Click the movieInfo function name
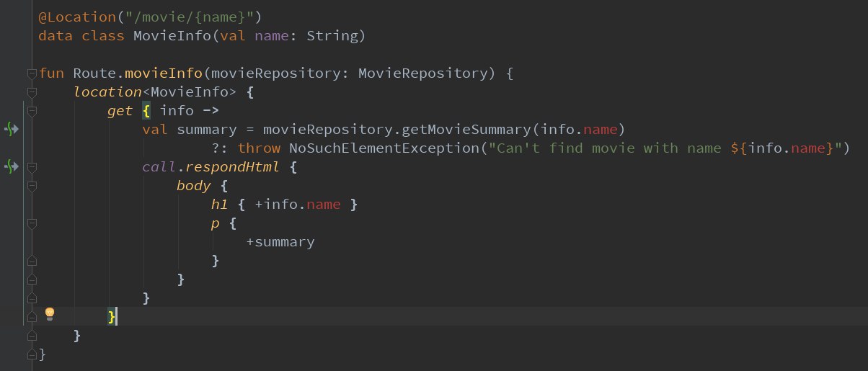The image size is (868, 371). click(x=164, y=73)
